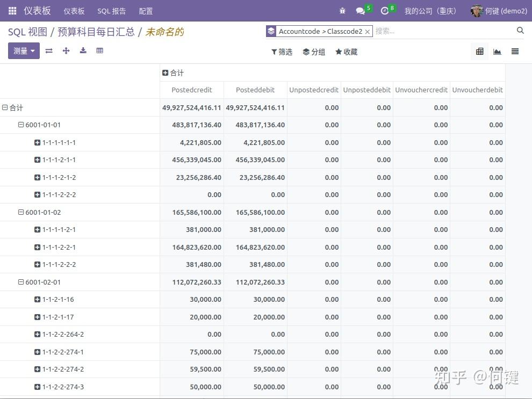Open messages via chat bubble badge 5
532x399 pixels.
coord(359,10)
